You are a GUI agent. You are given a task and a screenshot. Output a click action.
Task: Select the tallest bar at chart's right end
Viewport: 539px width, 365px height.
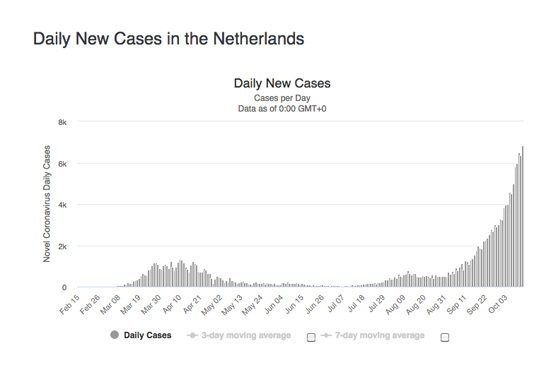[x=522, y=217]
